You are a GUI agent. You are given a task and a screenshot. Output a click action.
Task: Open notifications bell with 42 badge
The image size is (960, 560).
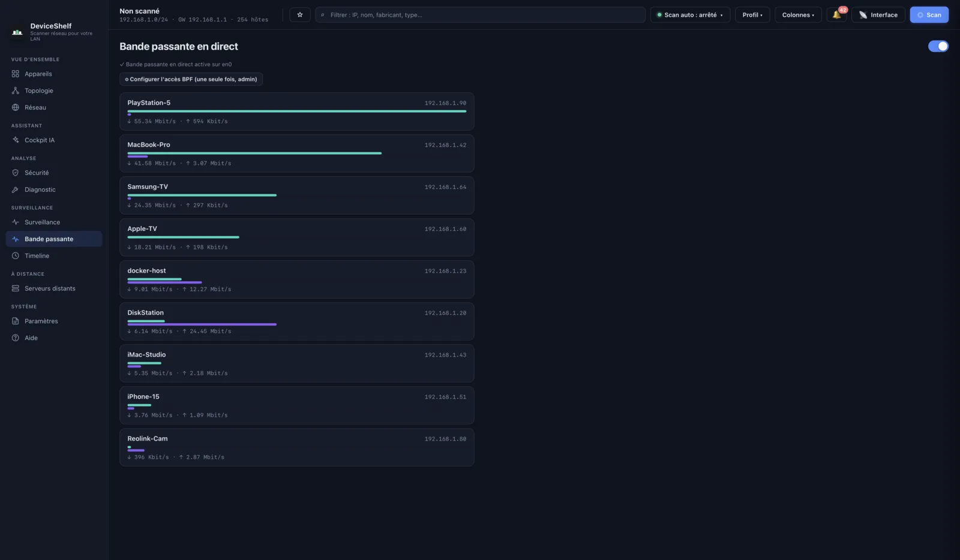[836, 15]
